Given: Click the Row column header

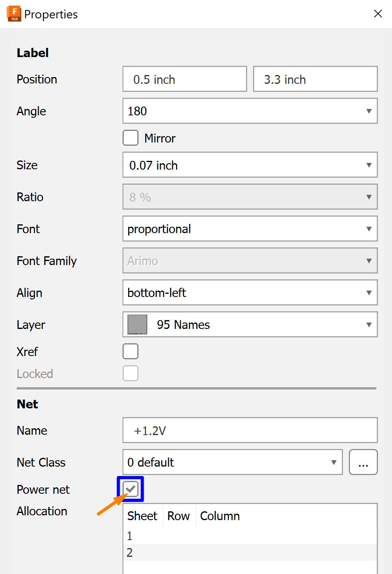Looking at the screenshot, I should coord(178,516).
